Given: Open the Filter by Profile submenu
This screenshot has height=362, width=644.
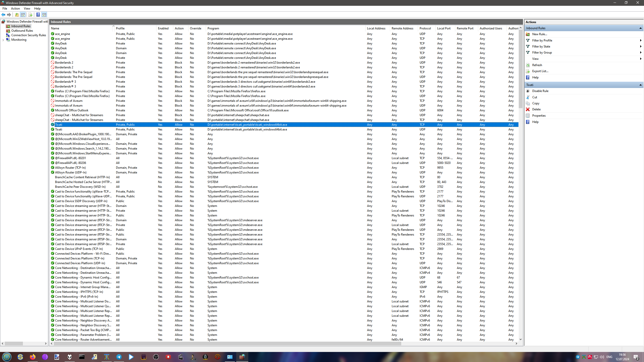Looking at the screenshot, I should [x=542, y=40].
